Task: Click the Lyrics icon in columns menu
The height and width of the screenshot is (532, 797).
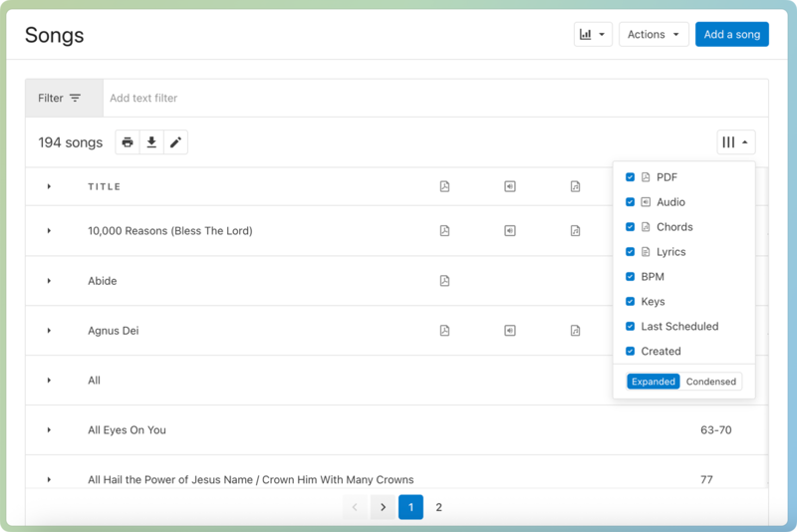Action: click(646, 251)
